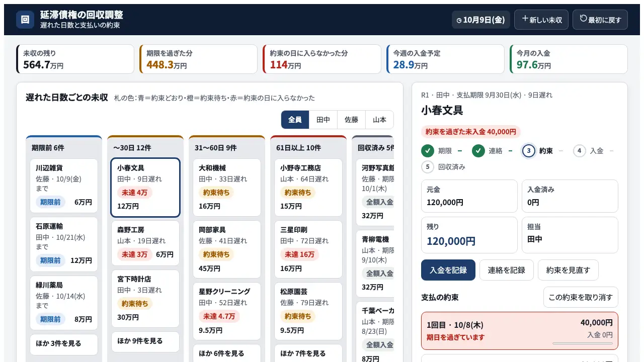Screen dimensions: 644x362
Task: Select the completed 期限 step
Action: coord(437,150)
